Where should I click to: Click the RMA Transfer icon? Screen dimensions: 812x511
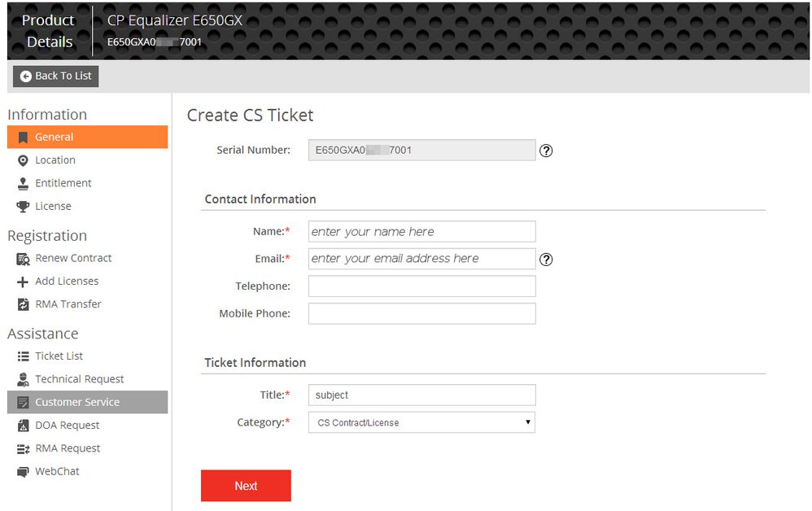[23, 304]
